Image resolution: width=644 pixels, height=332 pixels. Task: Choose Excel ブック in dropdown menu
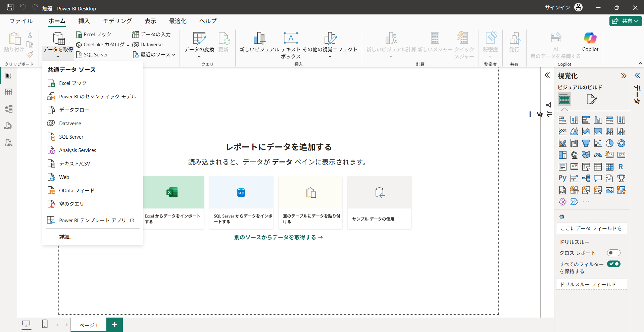pos(93,83)
